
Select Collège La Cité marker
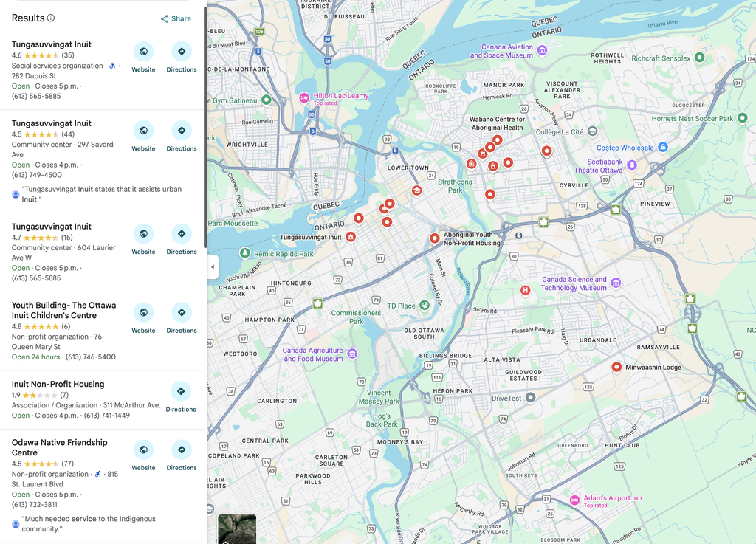(593, 131)
